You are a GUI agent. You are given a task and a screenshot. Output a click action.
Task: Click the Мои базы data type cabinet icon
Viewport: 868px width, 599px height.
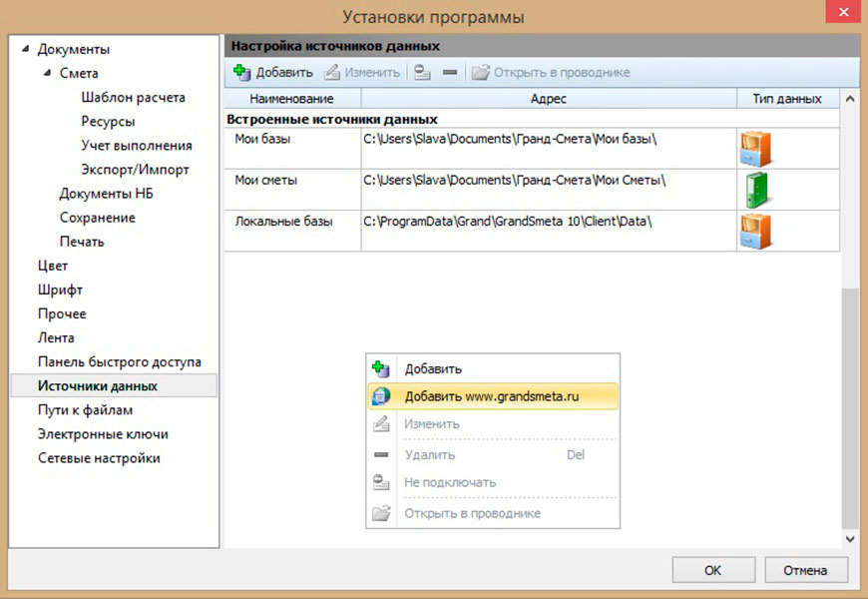[755, 148]
